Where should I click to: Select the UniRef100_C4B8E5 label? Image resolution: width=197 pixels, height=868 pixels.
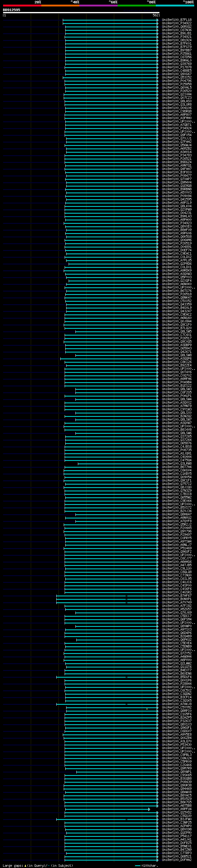[x=177, y=71]
